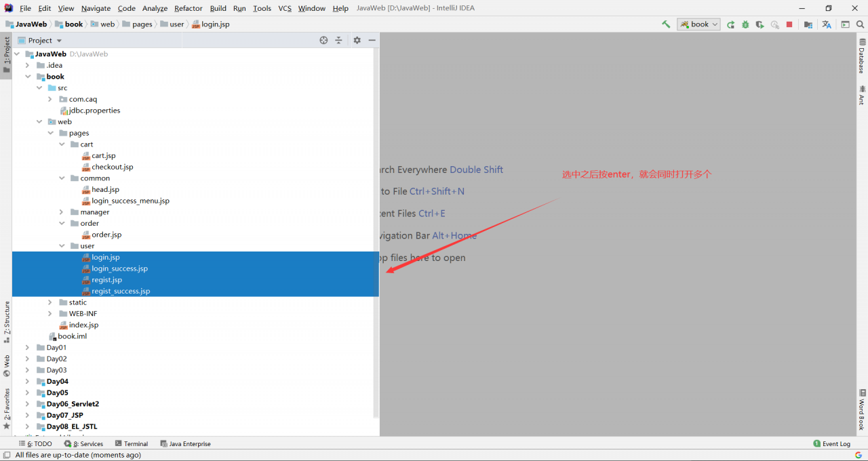868x461 pixels.
Task: Collapse the JavaWeb root node
Action: 16,54
